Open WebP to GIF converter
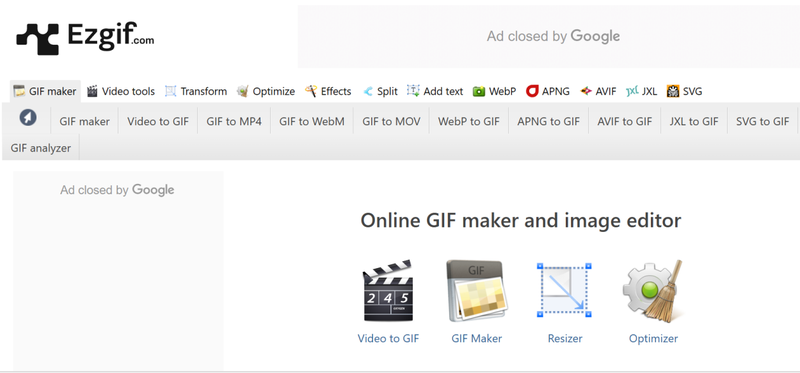 [x=469, y=121]
